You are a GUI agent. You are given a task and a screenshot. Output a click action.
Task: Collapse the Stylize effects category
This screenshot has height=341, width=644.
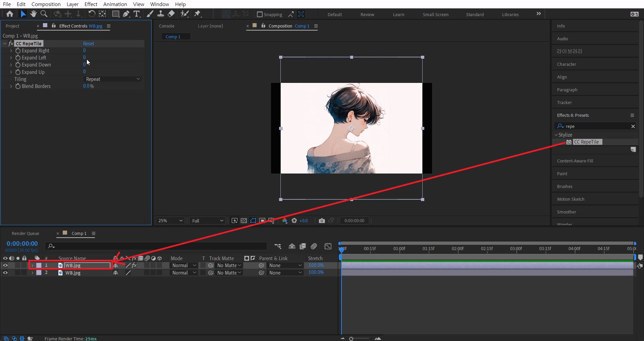[x=556, y=135]
